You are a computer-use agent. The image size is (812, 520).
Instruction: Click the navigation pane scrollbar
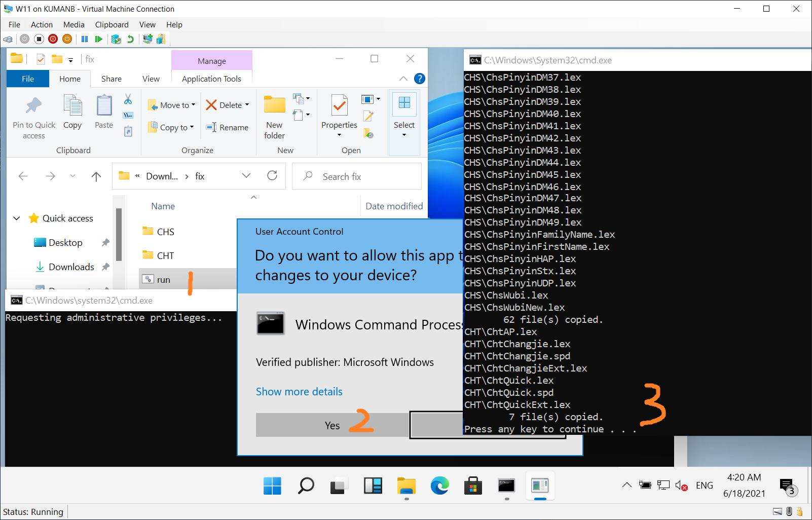(x=119, y=234)
